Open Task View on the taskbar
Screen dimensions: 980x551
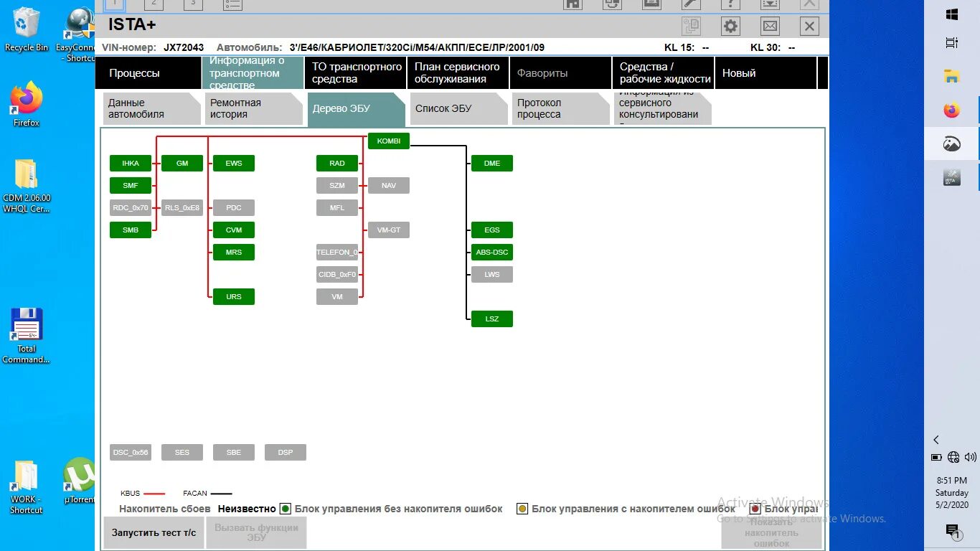pyautogui.click(x=952, y=43)
